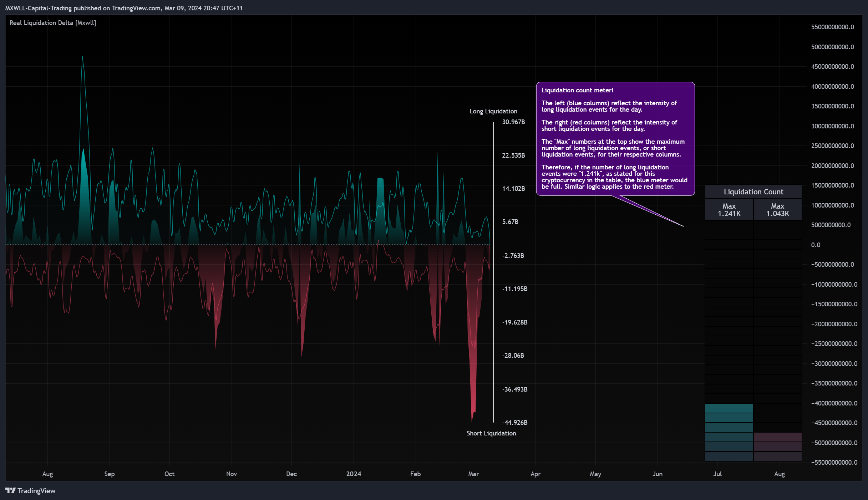Screen dimensions: 868x500
Task: Click the Mar label on time axis
Action: tap(473, 474)
